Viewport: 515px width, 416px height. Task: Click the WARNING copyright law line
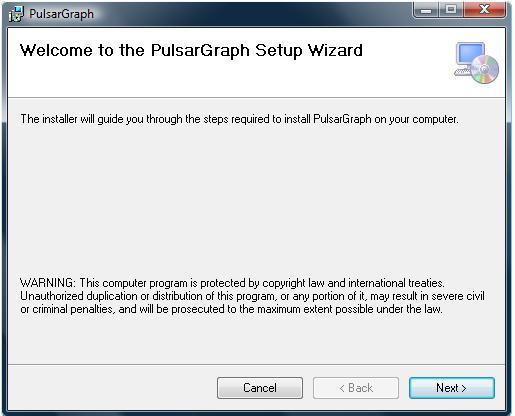pyautogui.click(x=232, y=283)
